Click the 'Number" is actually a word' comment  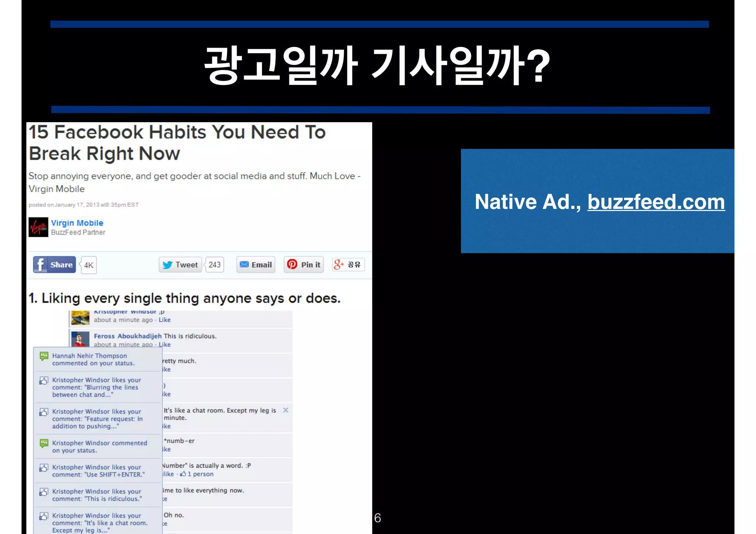coord(207,466)
